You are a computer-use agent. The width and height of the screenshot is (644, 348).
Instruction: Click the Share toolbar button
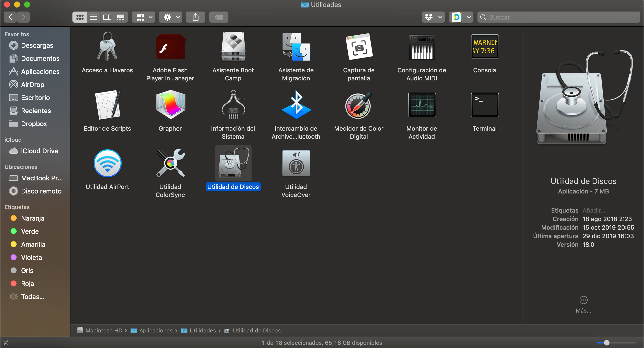[x=195, y=17]
